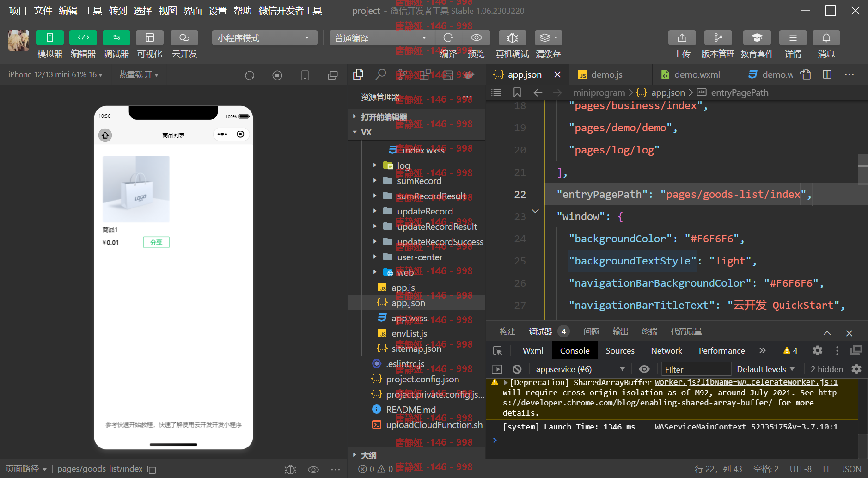
Task: Collapse the VX project section
Action: click(416, 132)
